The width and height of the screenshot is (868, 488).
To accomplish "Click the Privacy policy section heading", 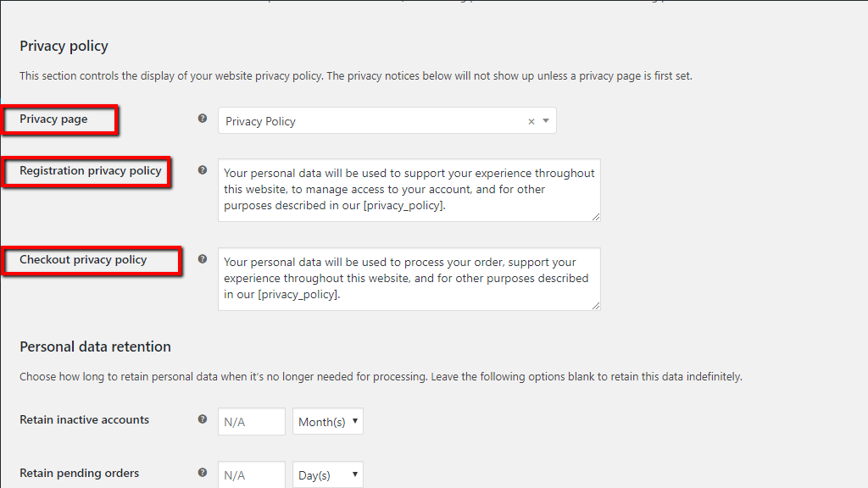I will click(64, 46).
